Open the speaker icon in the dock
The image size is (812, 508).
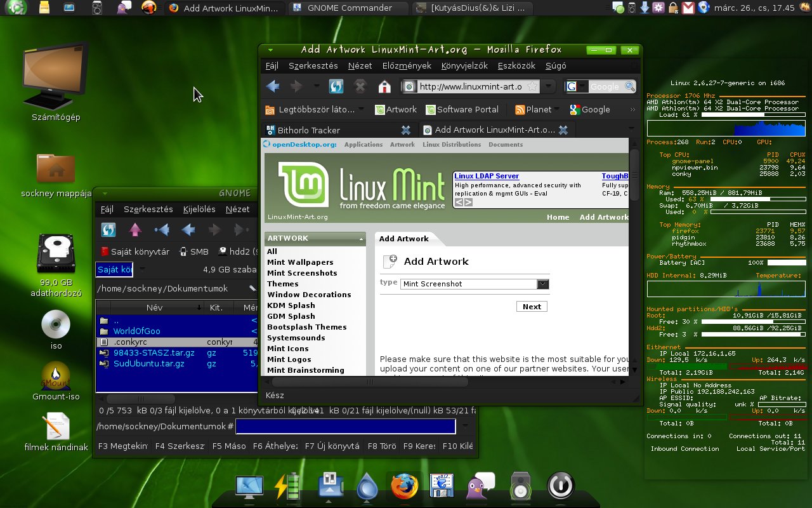(x=521, y=486)
